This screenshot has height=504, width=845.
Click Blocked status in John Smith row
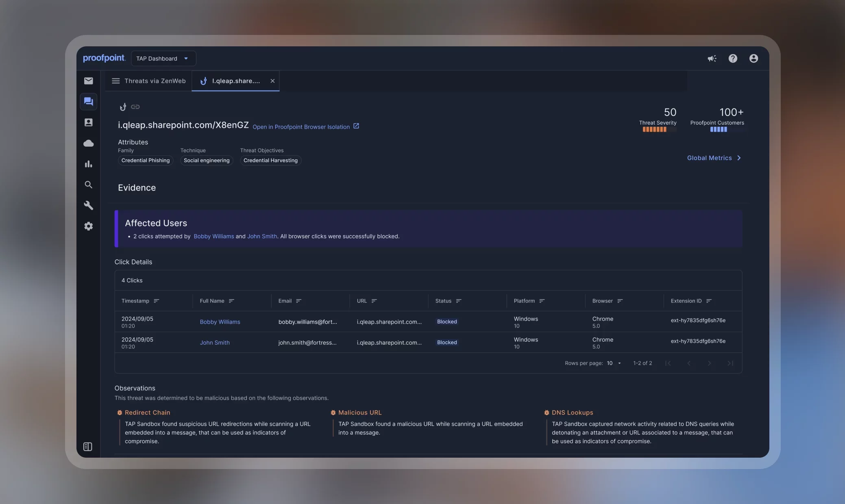pyautogui.click(x=447, y=343)
